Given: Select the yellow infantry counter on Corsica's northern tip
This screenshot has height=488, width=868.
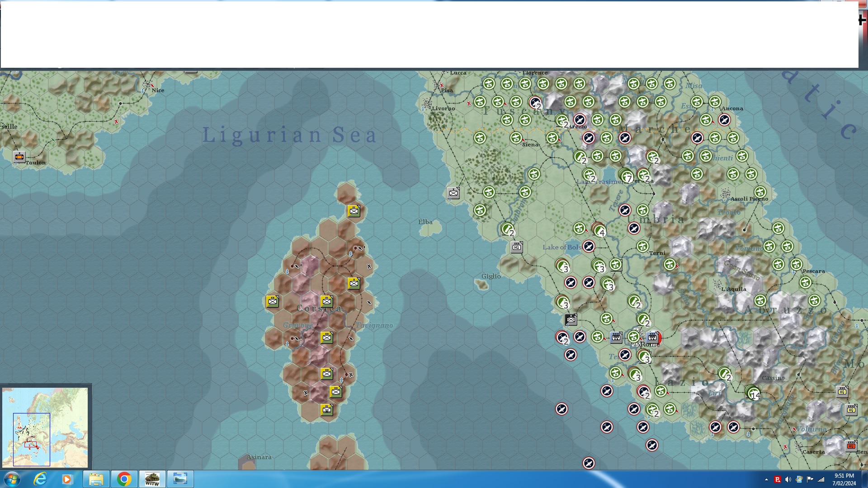Looking at the screenshot, I should tap(354, 211).
